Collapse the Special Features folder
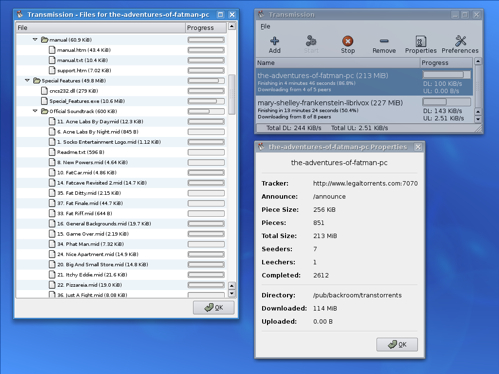Screen dimensions: 499x374 point(27,81)
